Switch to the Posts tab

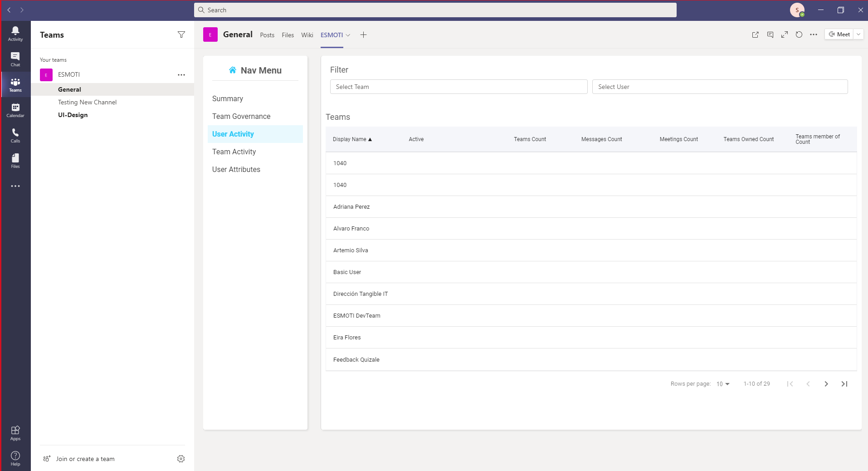pos(267,35)
